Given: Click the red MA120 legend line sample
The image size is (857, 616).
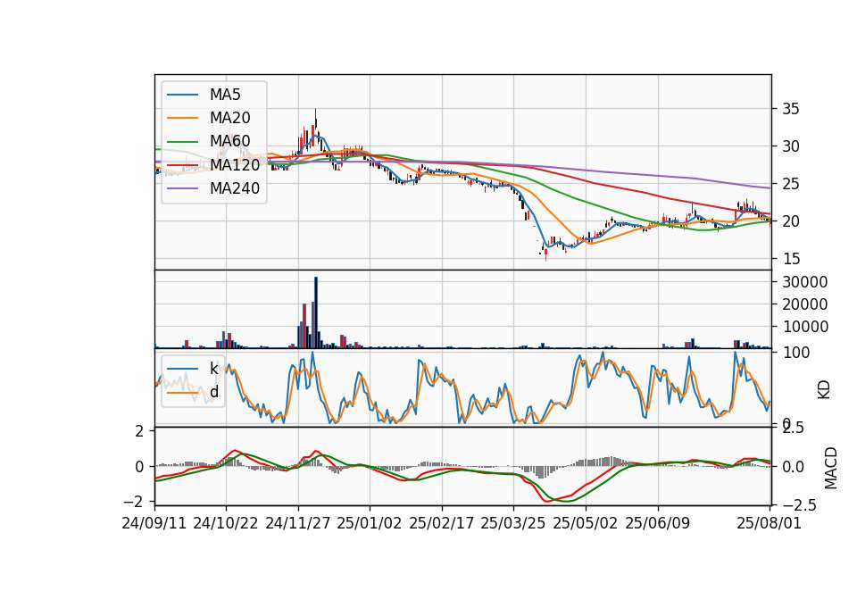Looking at the screenshot, I should tap(182, 164).
